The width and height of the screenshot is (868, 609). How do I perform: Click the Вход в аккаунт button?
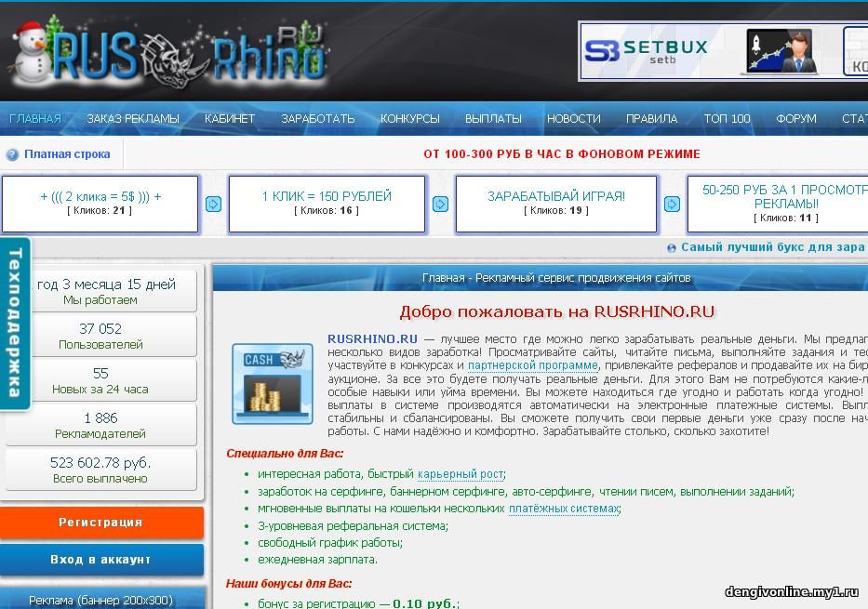pos(101,560)
